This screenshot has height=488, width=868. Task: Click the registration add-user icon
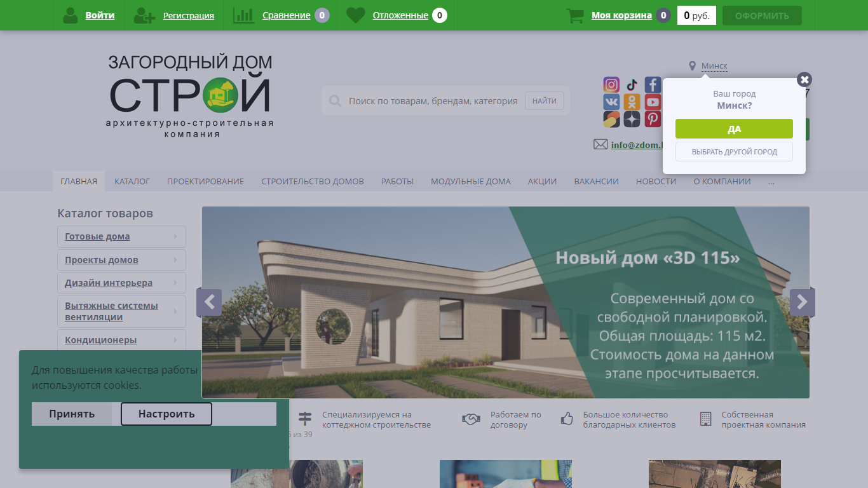click(144, 15)
